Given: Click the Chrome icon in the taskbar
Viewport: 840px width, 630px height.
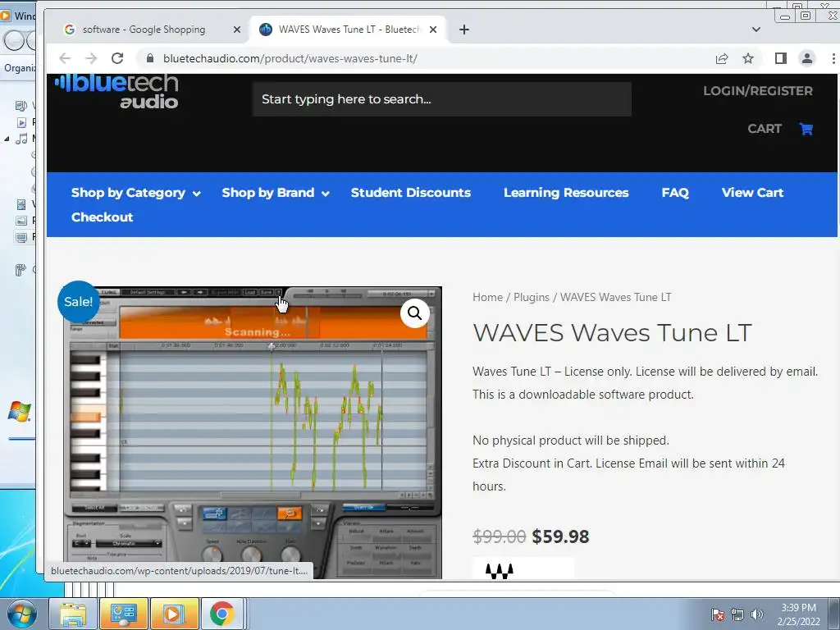Looking at the screenshot, I should click(x=222, y=614).
